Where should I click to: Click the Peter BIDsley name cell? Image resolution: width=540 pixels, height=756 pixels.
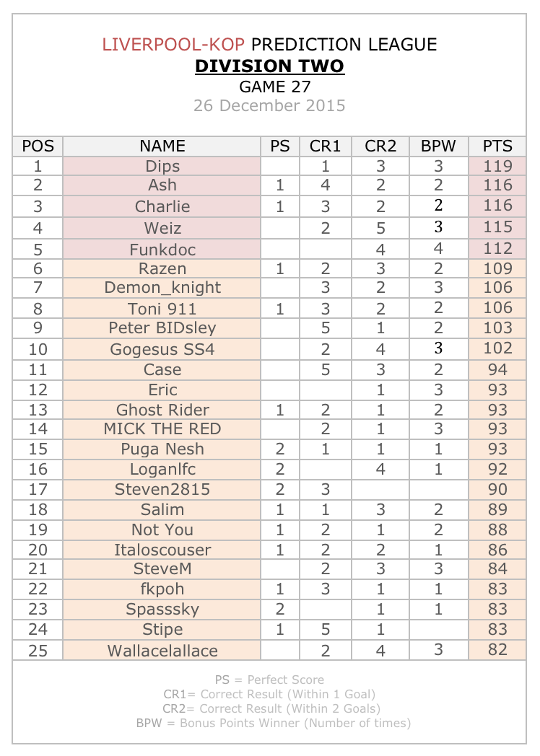[162, 328]
